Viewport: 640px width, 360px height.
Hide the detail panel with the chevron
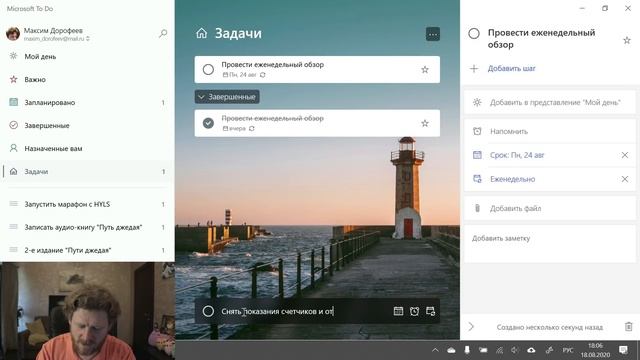[471, 327]
